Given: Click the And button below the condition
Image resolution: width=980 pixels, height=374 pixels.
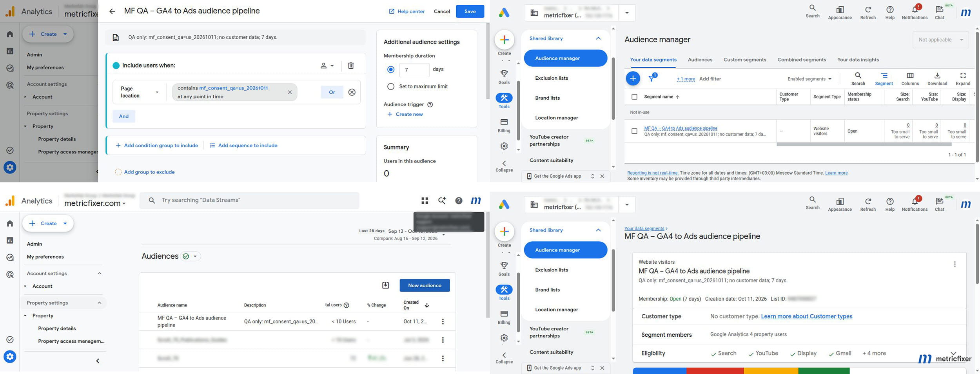Looking at the screenshot, I should (x=123, y=116).
